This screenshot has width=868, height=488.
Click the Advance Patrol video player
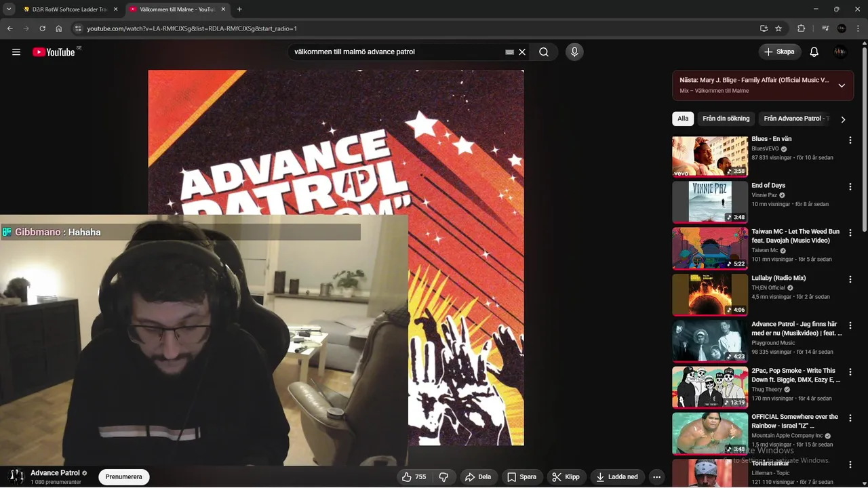click(336, 258)
